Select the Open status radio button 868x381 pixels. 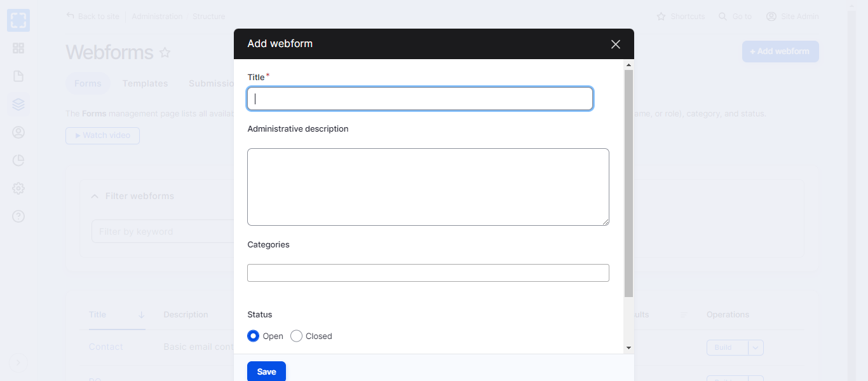[x=254, y=336]
